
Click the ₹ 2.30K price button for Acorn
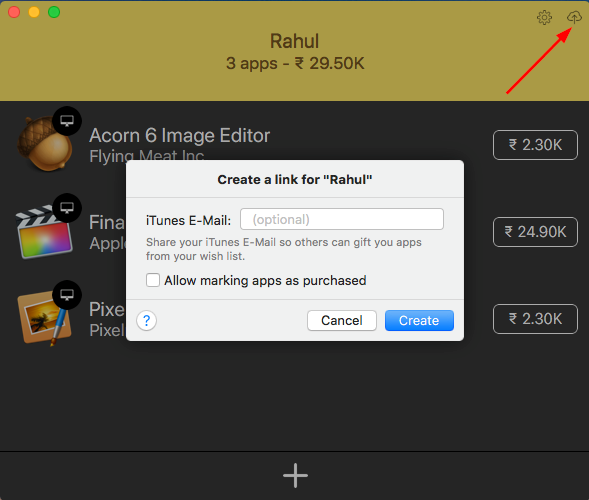535,145
